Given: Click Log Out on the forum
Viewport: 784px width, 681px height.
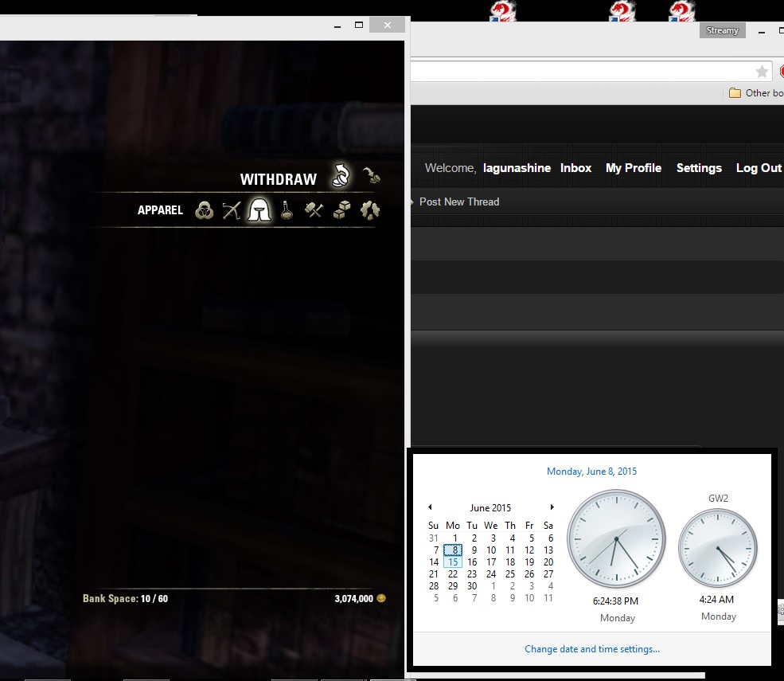Looking at the screenshot, I should (x=758, y=168).
